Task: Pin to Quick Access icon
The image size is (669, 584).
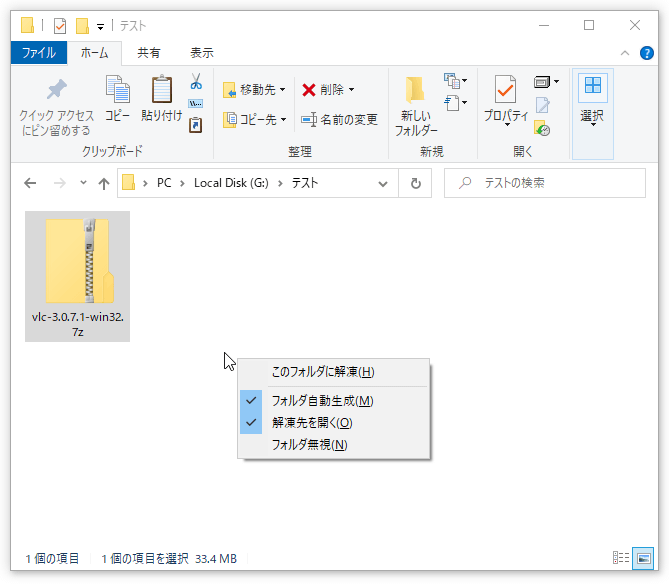Action: (56, 89)
